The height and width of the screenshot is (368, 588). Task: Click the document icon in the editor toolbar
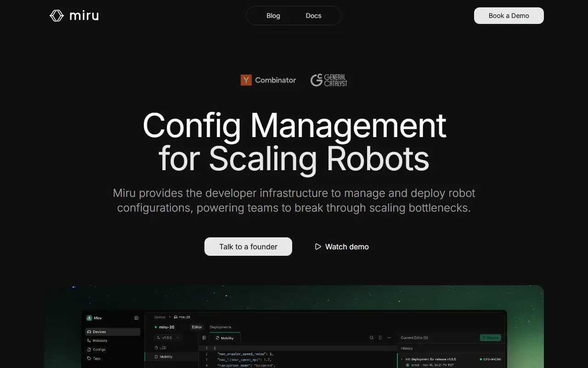[380, 338]
